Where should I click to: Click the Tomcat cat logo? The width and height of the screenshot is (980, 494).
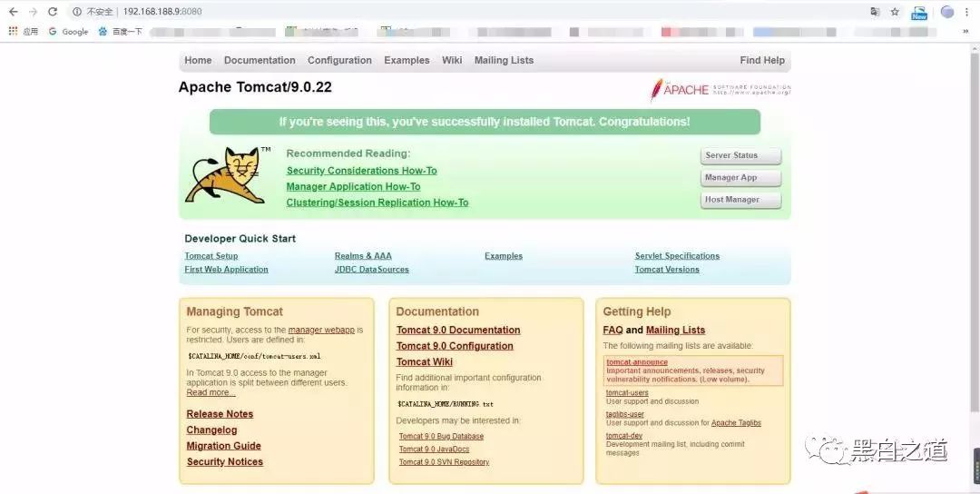click(227, 175)
